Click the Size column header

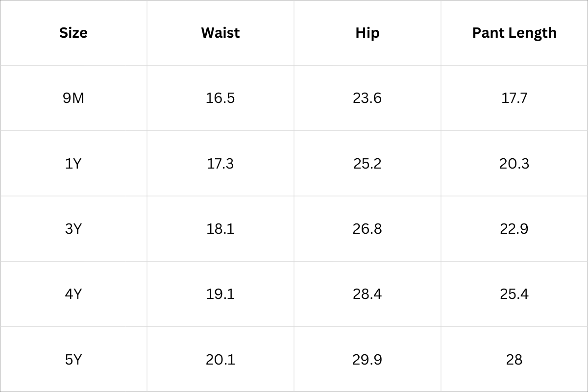73,33
